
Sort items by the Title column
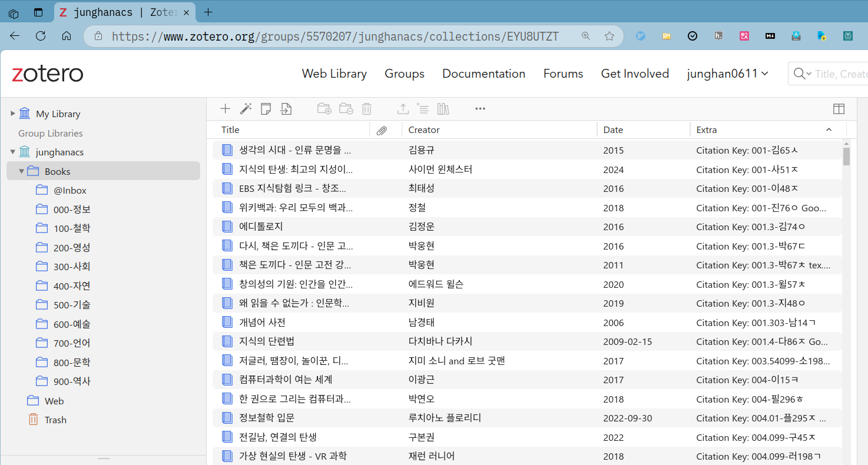tap(230, 130)
